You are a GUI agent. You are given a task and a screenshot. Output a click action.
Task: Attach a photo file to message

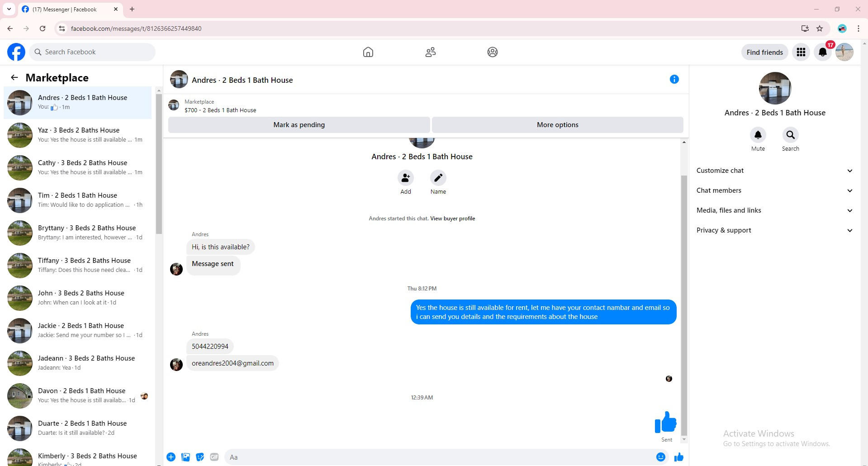[185, 457]
